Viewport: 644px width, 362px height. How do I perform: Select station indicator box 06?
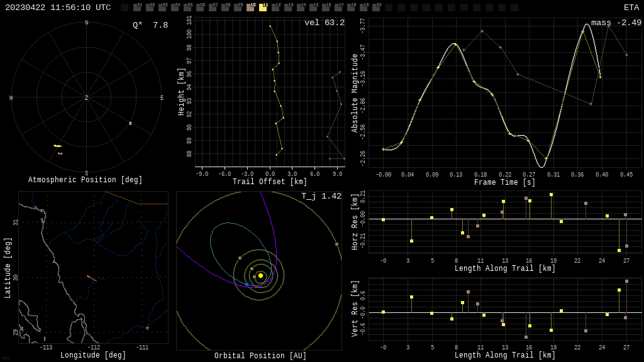point(200,8)
